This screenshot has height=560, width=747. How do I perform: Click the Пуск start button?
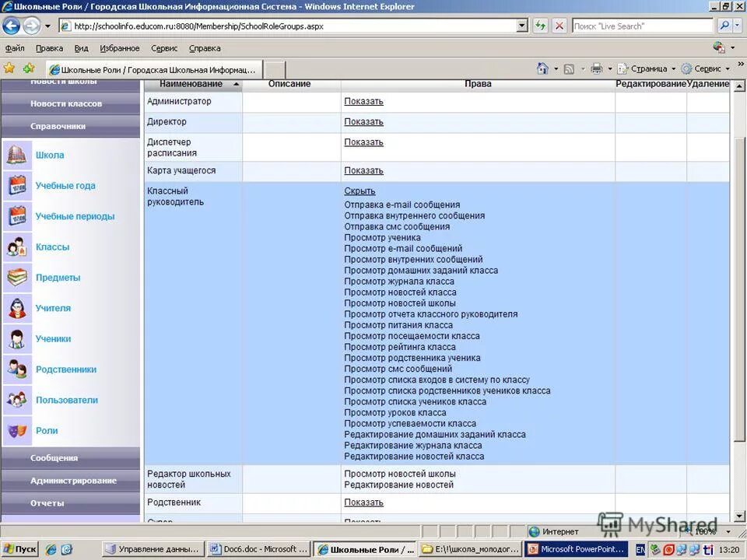[x=20, y=550]
